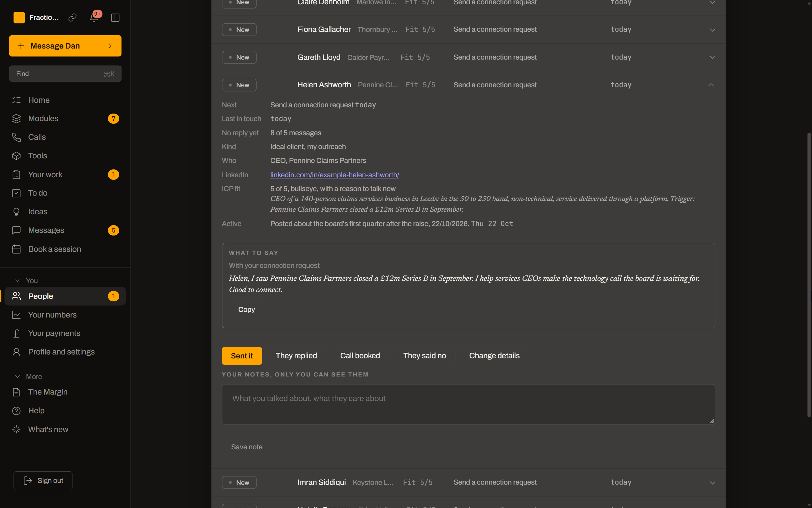Collapse the Helen Ashworth row chevron
This screenshot has height=508, width=812.
click(711, 85)
